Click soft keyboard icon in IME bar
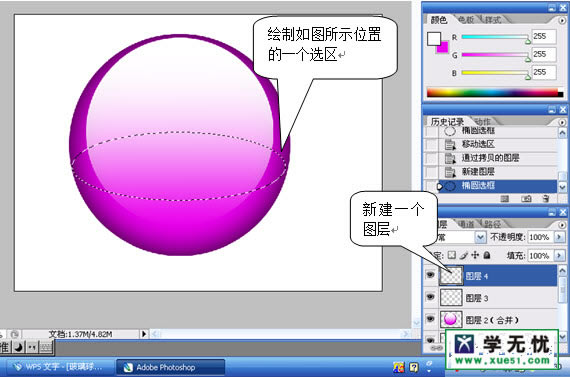The image size is (570, 377). (46, 348)
